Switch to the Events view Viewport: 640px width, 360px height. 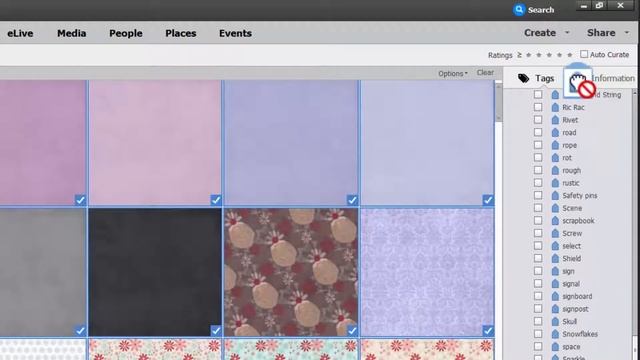235,33
